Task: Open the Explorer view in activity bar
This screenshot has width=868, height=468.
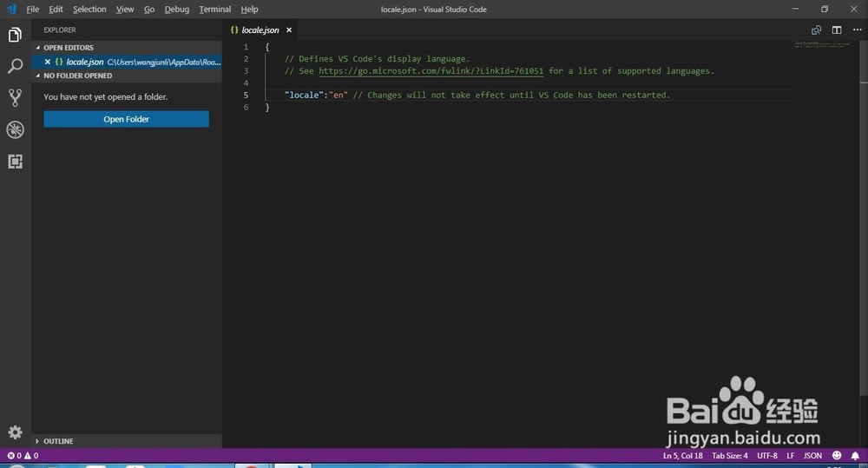Action: [15, 35]
